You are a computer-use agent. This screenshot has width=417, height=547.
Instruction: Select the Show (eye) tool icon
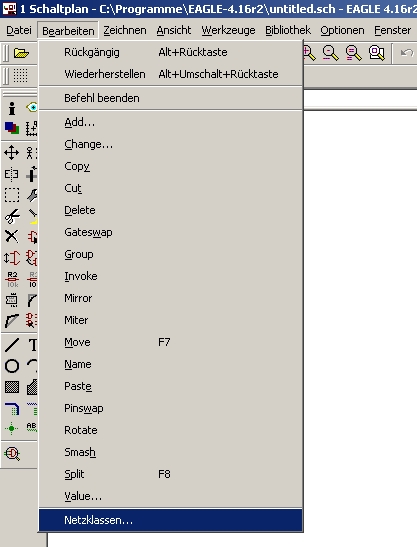[32, 107]
